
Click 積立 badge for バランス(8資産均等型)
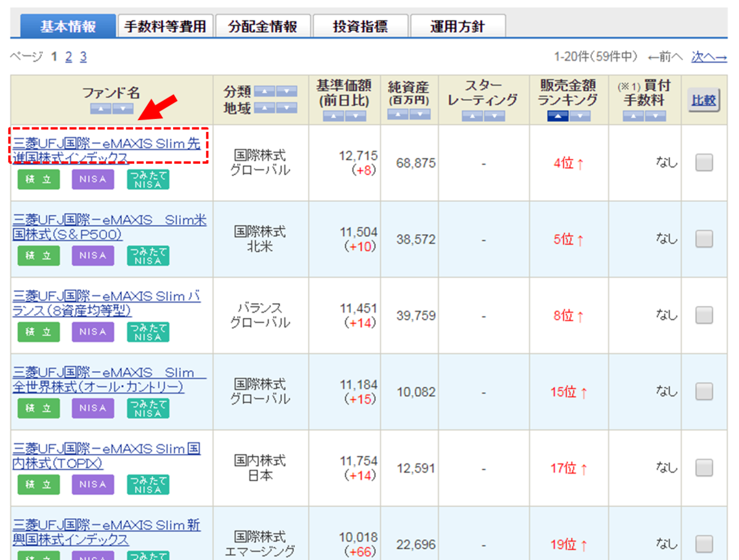coord(38,332)
